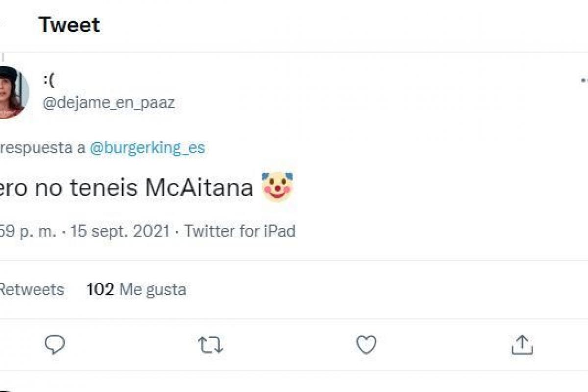This screenshot has height=392, width=588.
Task: Show who liked via "Me gusta"
Action: [x=153, y=290]
